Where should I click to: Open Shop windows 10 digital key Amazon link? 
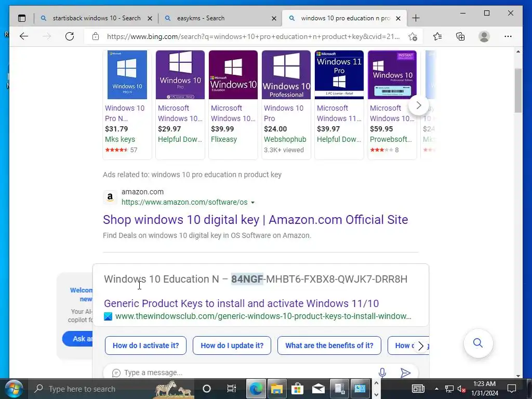click(255, 220)
